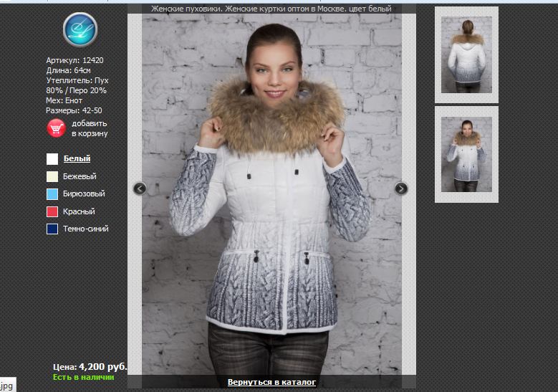The image size is (558, 392).
Task: Click the price 'Цена: 4,200 руб.'
Action: click(90, 367)
